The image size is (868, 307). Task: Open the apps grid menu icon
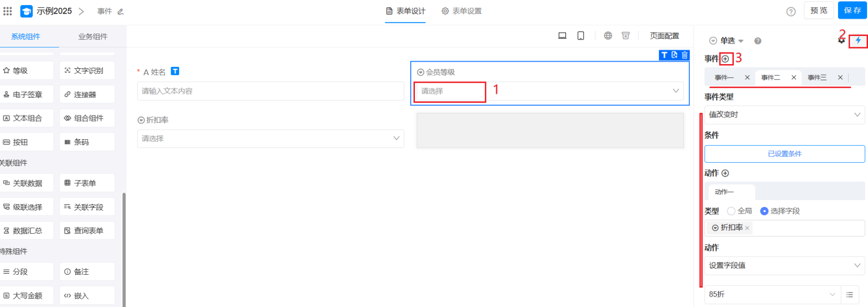[x=8, y=11]
